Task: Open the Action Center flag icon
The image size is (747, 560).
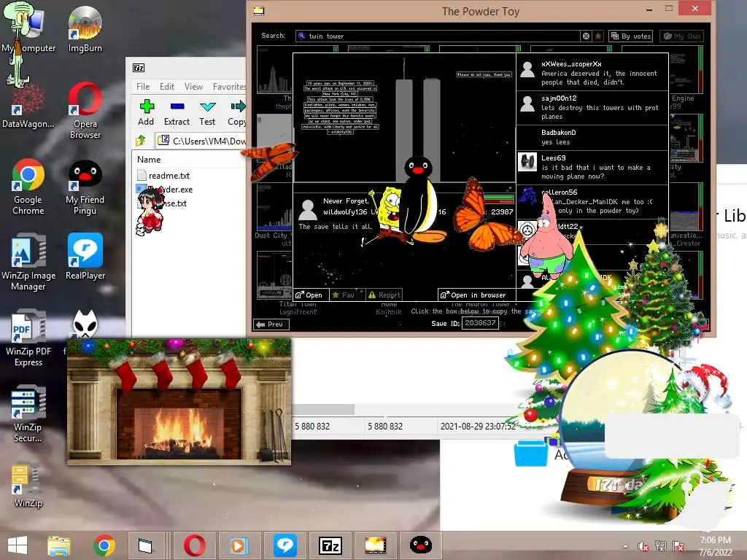Action: [x=678, y=546]
